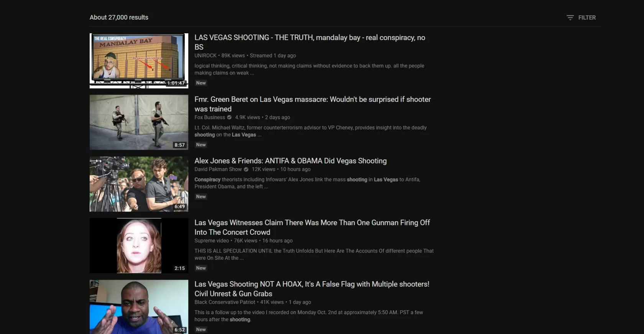Open 'Las Vegas Shooting NOT A HOAX' title
The height and width of the screenshot is (334, 644).
(x=312, y=289)
